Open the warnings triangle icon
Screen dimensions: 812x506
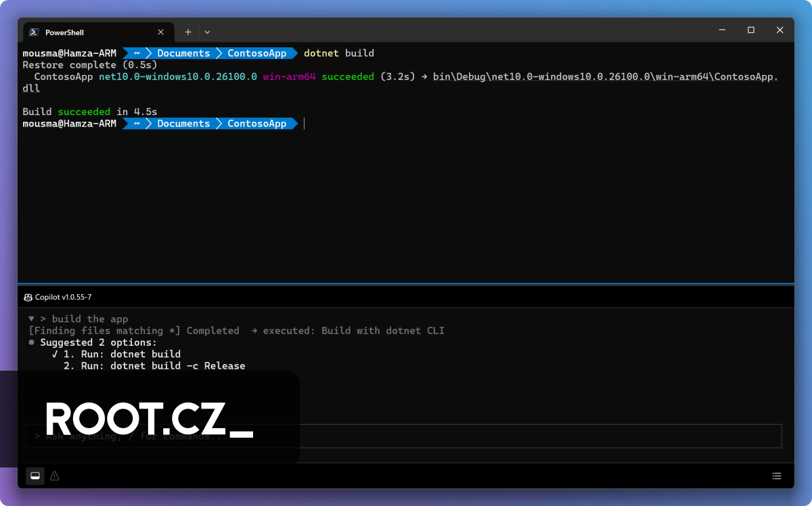pyautogui.click(x=55, y=476)
